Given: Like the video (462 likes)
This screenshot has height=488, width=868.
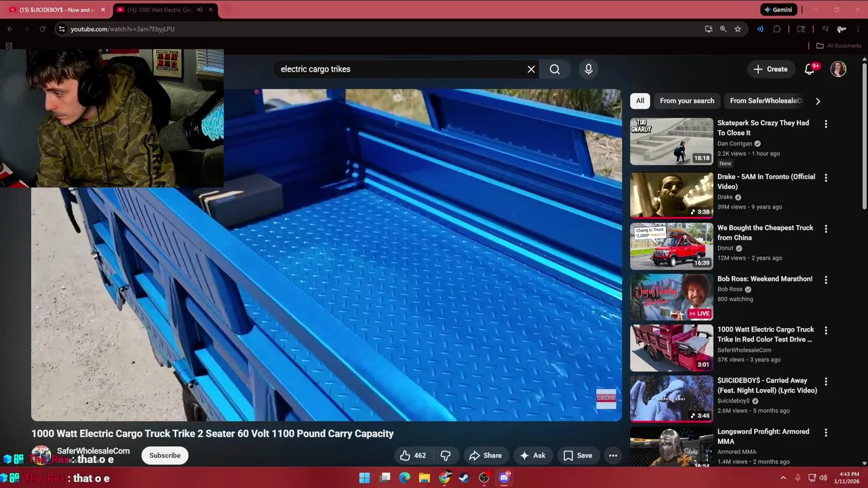Looking at the screenshot, I should coord(413,455).
